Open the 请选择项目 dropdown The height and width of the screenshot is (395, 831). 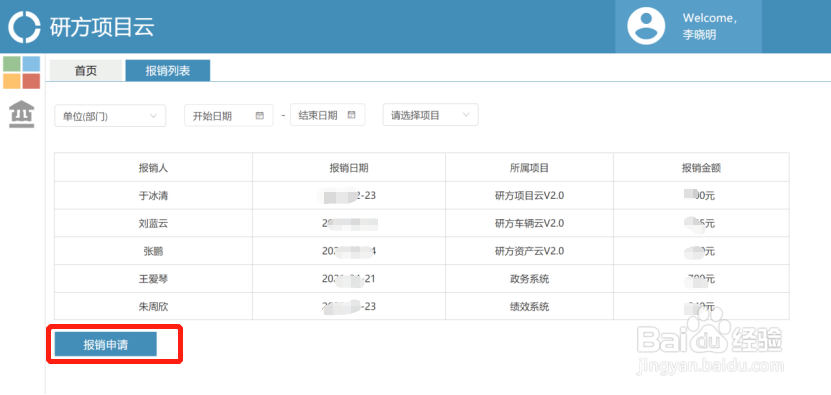point(430,115)
